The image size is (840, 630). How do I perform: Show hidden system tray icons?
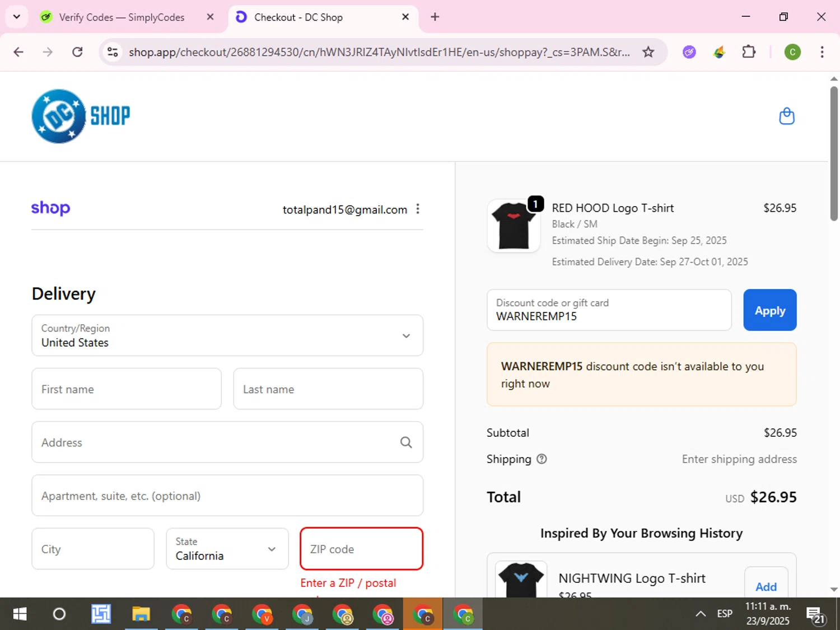coord(701,614)
